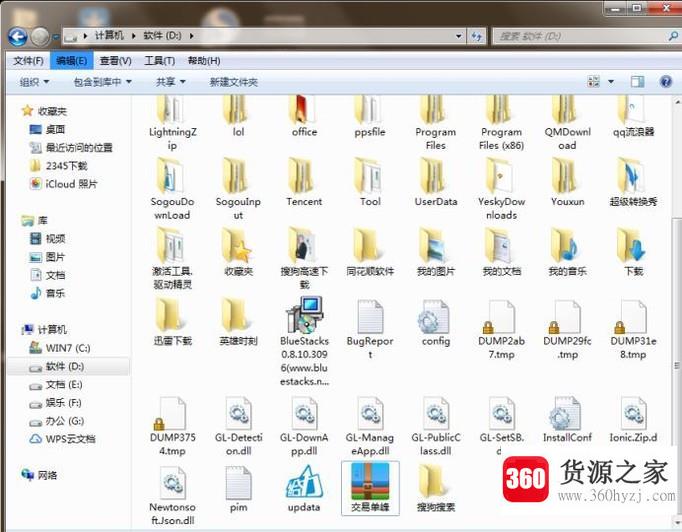Toggle the preview pane button
682x532 pixels.
click(638, 81)
